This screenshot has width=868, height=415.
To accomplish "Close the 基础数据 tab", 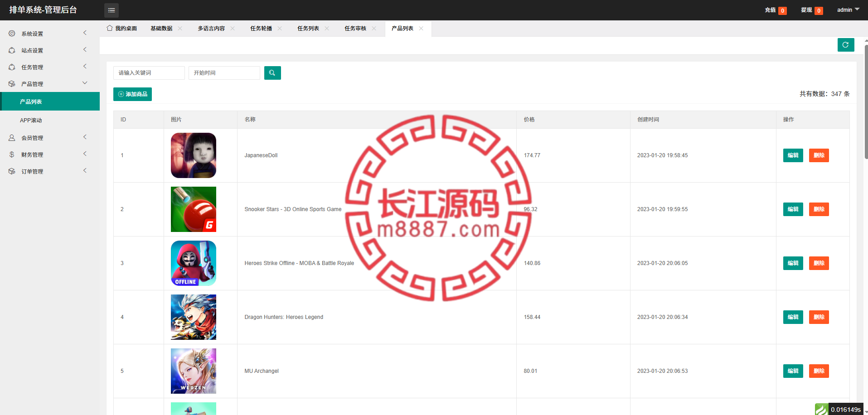I will (180, 28).
